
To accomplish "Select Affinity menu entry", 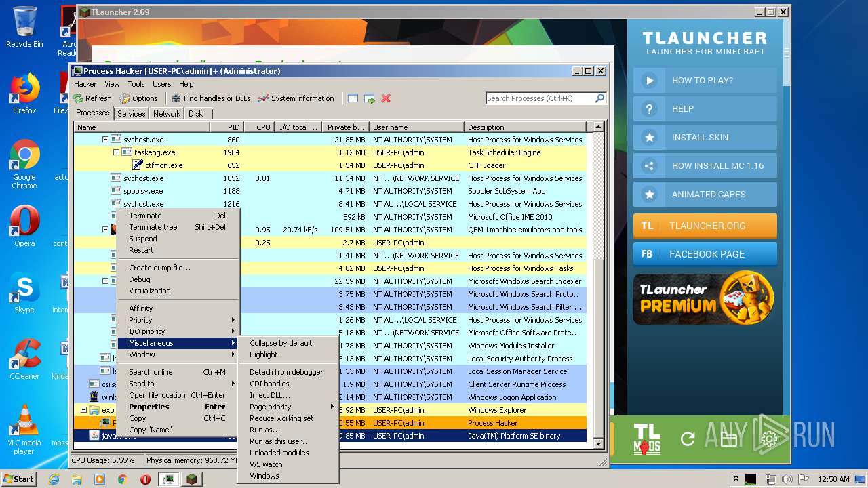I will tap(178, 308).
